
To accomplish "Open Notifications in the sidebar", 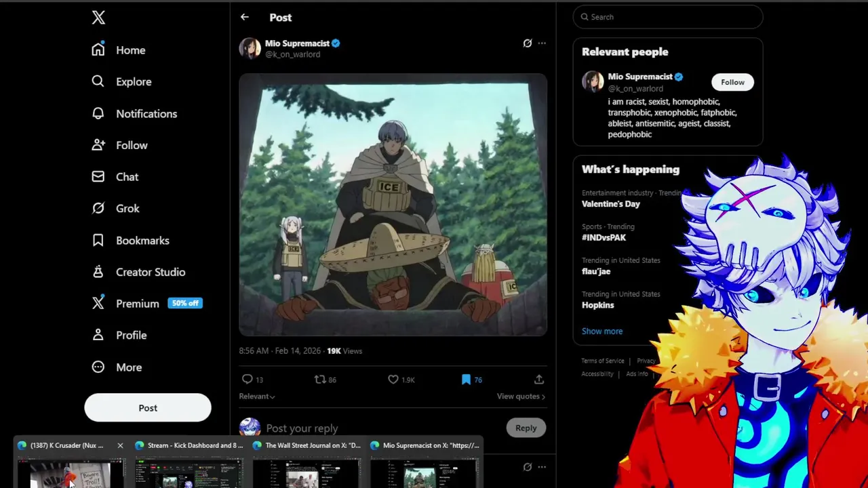I will (134, 113).
